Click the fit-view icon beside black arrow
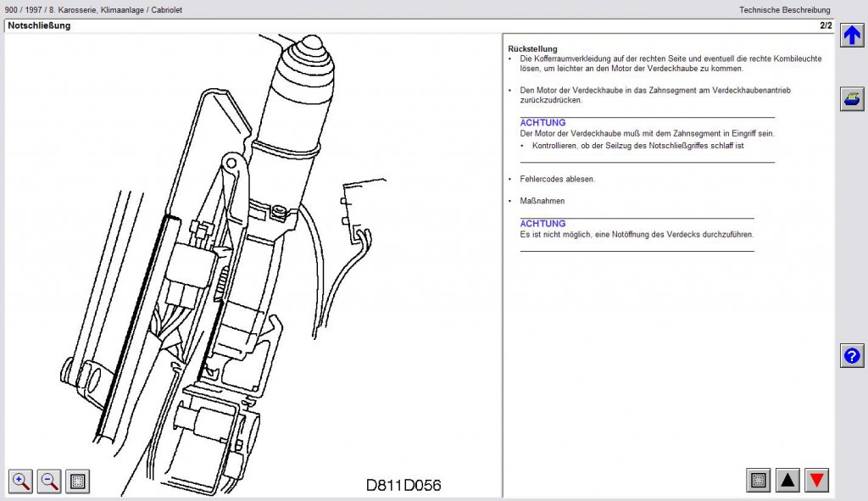Image resolution: width=868 pixels, height=501 pixels. (x=759, y=481)
